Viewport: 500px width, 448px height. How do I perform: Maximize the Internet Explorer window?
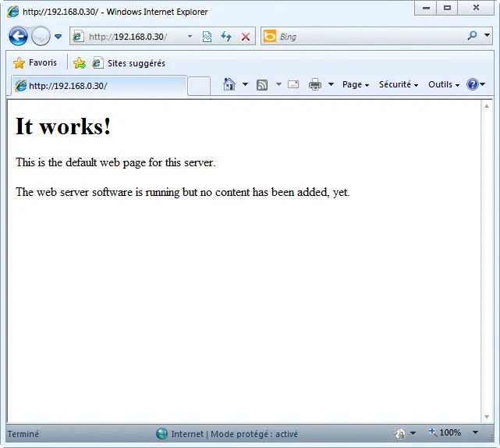pyautogui.click(x=447, y=8)
